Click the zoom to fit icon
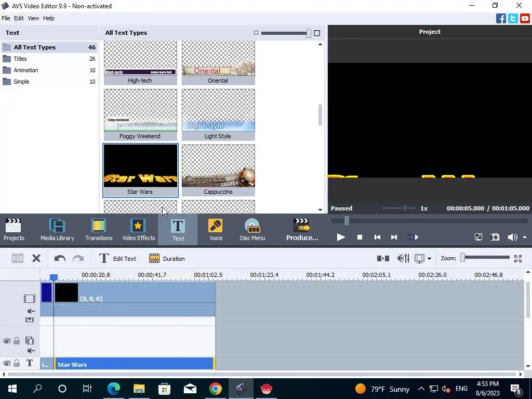 pos(518,259)
